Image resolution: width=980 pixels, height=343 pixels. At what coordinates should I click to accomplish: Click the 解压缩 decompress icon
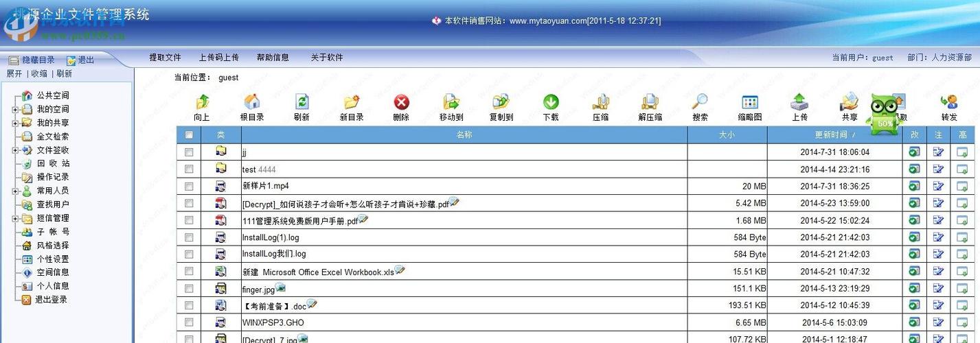click(650, 102)
